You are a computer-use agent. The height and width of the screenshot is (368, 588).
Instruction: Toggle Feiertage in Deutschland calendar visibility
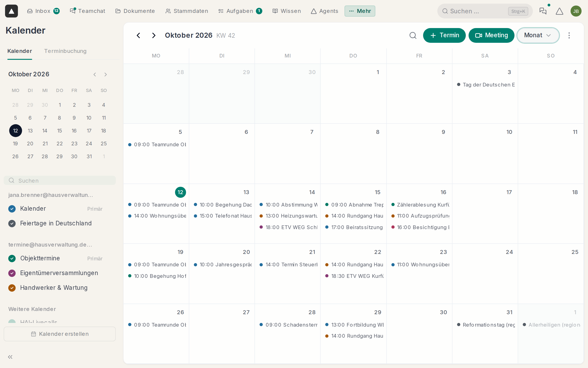(12, 223)
